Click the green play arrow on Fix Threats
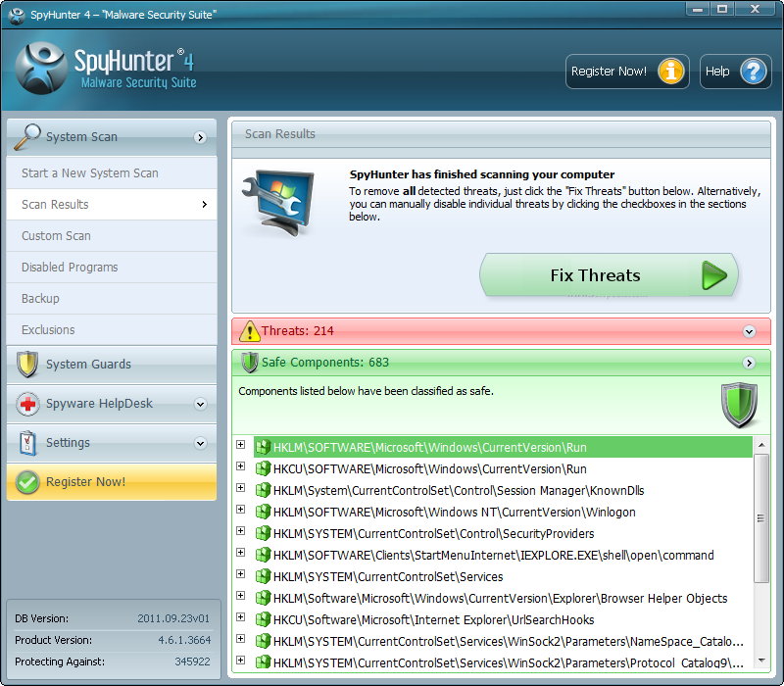The width and height of the screenshot is (784, 686). pyautogui.click(x=714, y=275)
